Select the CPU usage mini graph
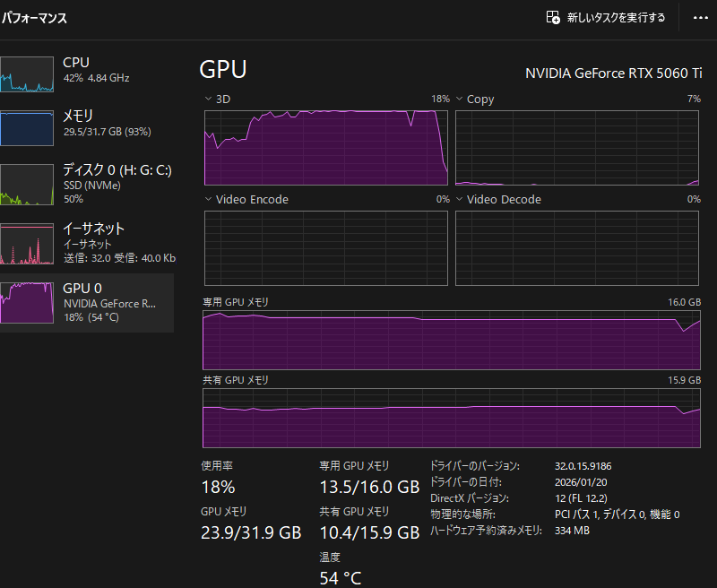This screenshot has height=588, width=717. (x=27, y=74)
